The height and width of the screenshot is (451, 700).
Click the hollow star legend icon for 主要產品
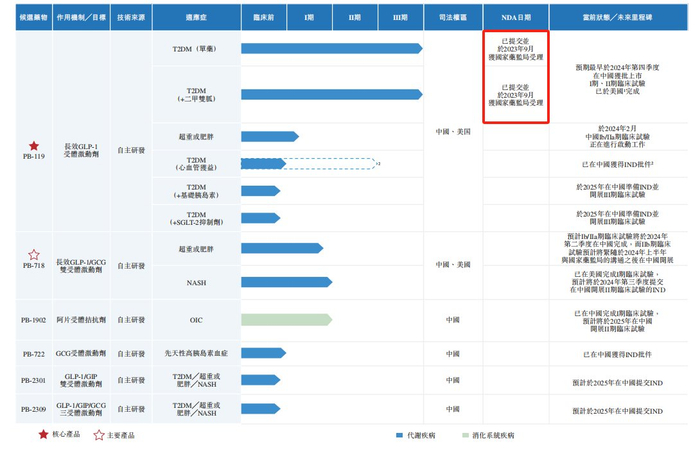(x=99, y=435)
